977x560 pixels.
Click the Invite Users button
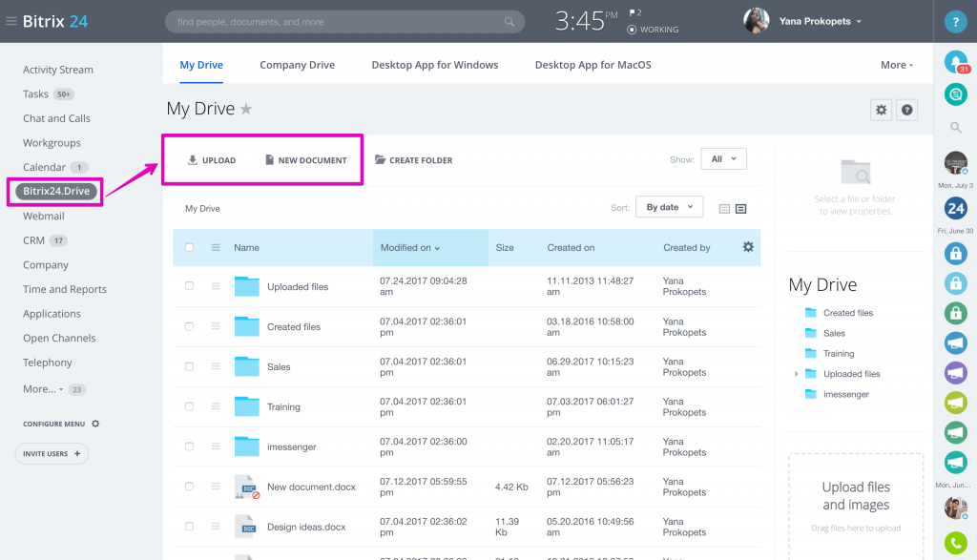point(52,453)
